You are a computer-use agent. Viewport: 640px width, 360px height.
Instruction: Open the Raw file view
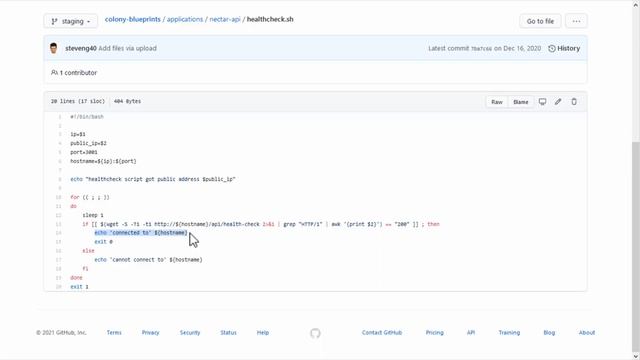497,102
